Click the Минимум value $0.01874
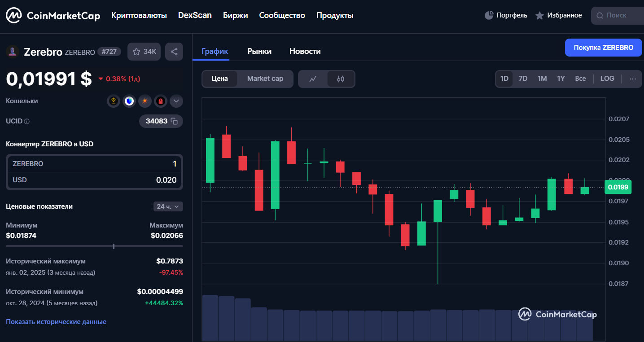 pos(21,235)
